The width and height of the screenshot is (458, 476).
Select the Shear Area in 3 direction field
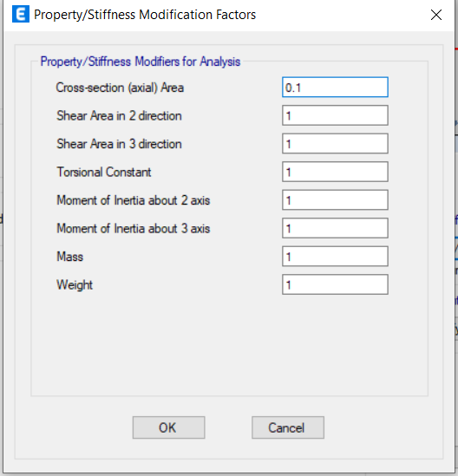click(335, 144)
